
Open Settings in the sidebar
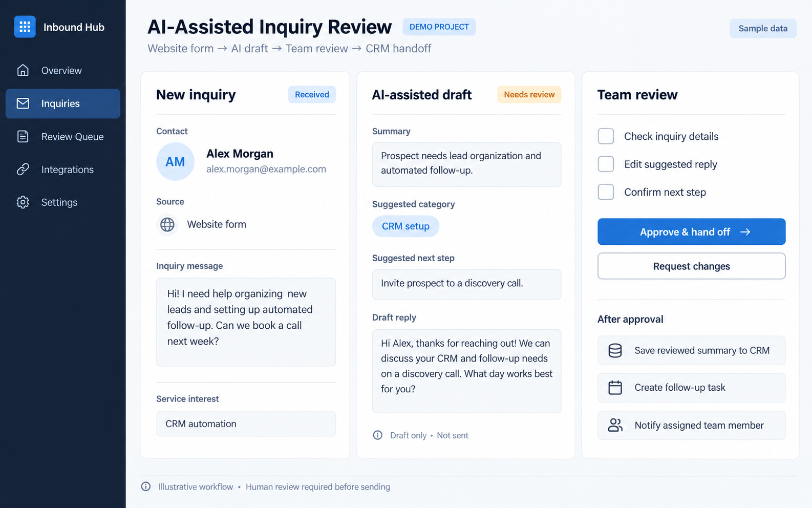pyautogui.click(x=63, y=202)
